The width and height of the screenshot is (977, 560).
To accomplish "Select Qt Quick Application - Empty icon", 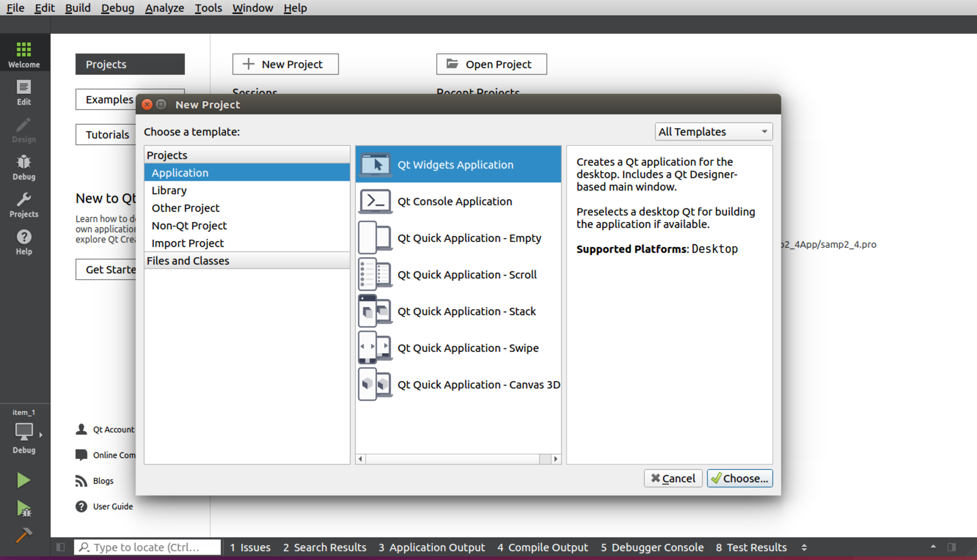I will (375, 238).
